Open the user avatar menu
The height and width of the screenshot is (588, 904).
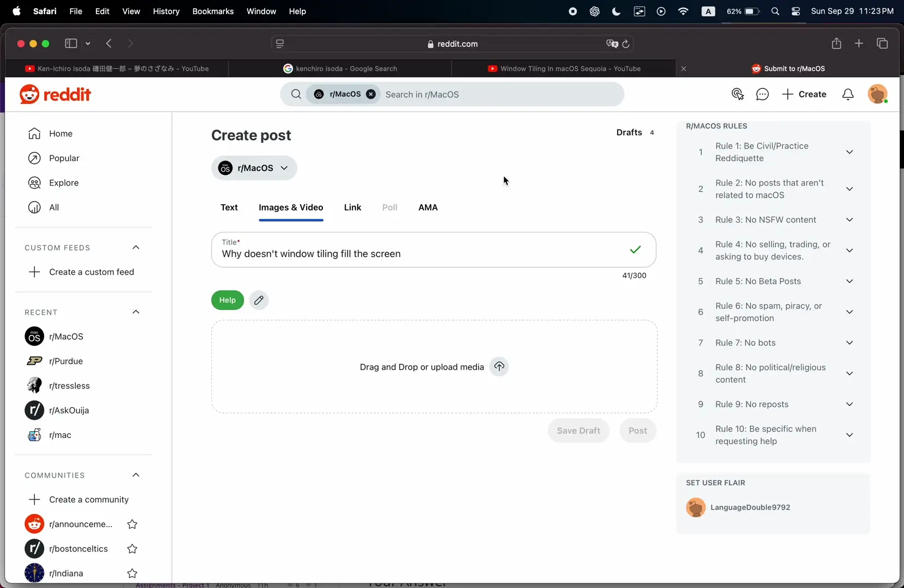[877, 94]
